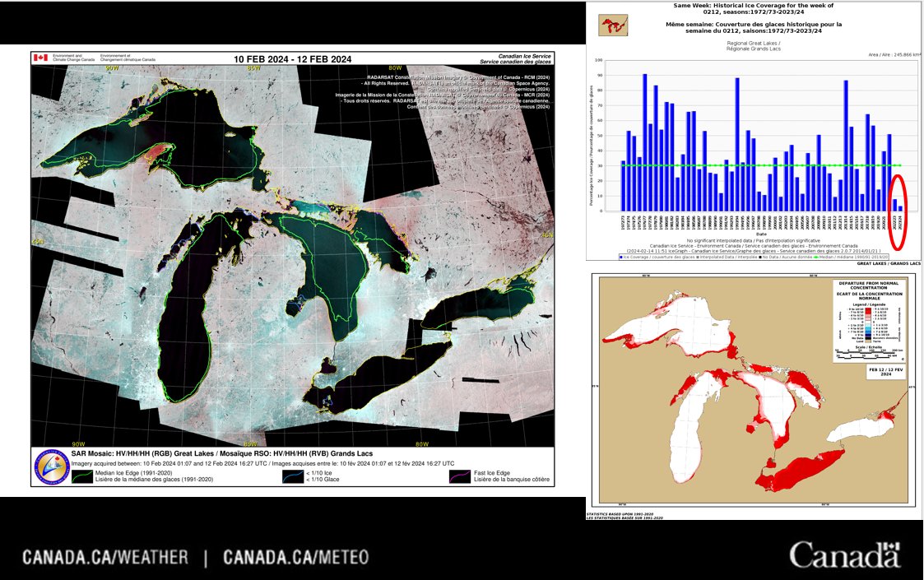Click the tall 1993/94 bar in the chart
The height and width of the screenshot is (580, 924).
pyautogui.click(x=737, y=145)
